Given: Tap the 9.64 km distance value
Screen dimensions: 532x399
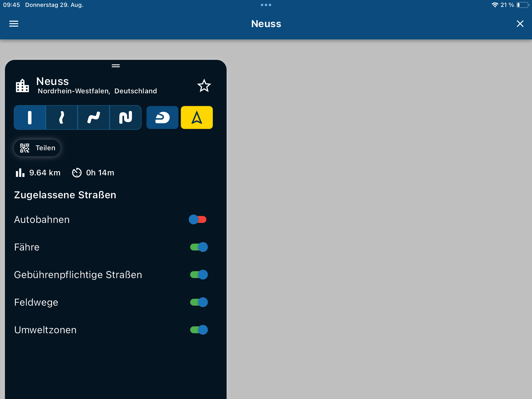Looking at the screenshot, I should click(45, 173).
